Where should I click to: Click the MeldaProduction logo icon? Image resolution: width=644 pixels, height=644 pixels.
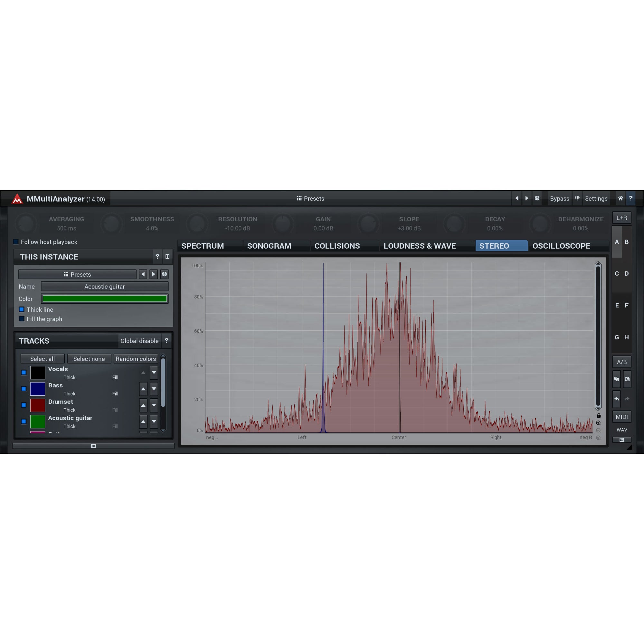pyautogui.click(x=17, y=199)
